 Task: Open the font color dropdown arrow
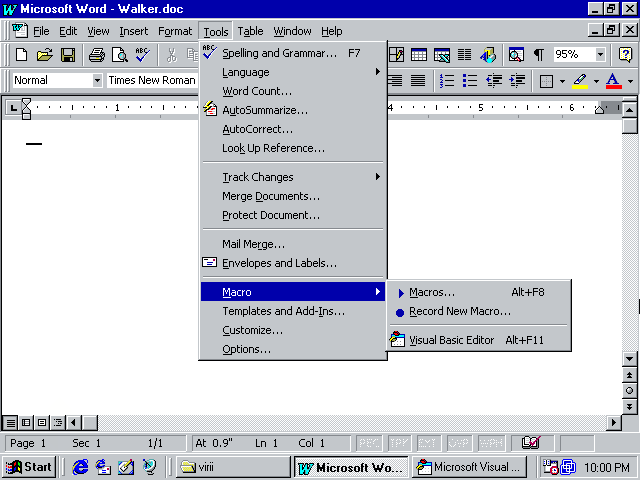(x=630, y=81)
